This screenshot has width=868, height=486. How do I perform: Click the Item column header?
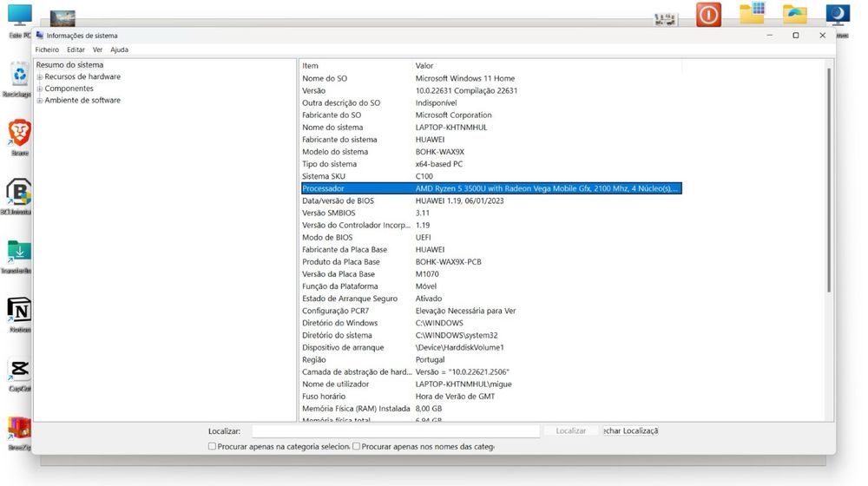pos(355,66)
